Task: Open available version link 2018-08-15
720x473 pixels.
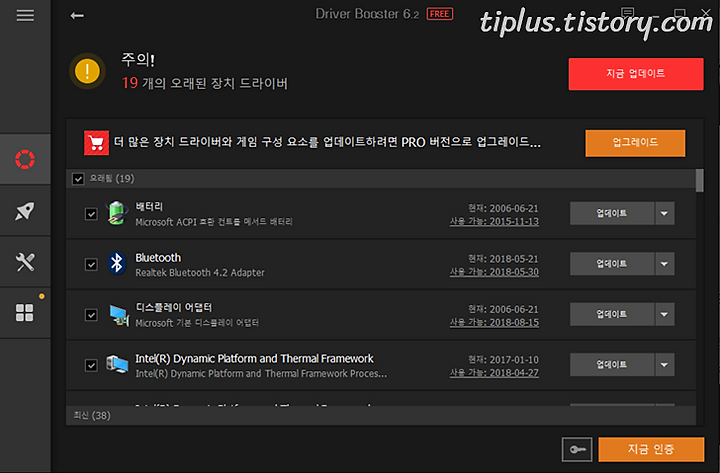Action: (494, 322)
